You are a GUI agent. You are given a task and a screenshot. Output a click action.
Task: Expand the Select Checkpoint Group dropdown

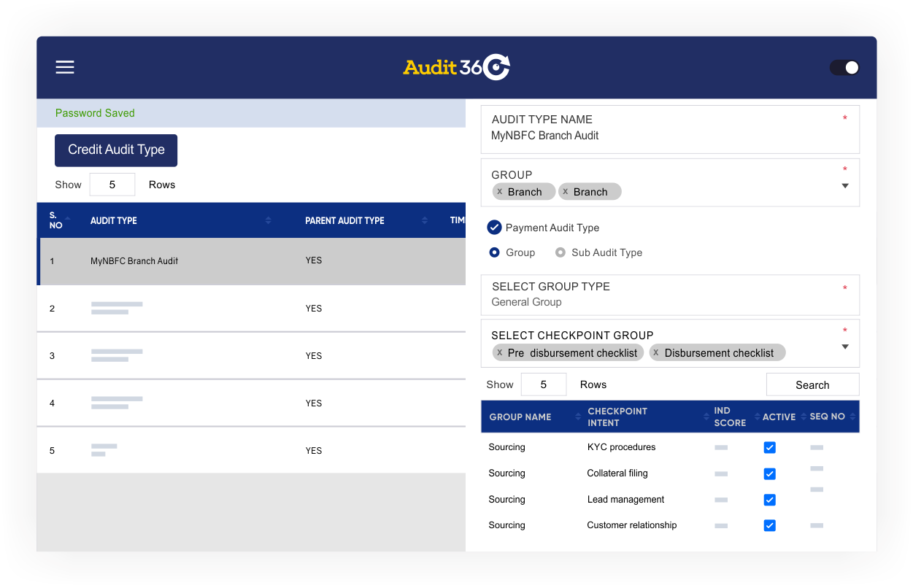tap(845, 347)
